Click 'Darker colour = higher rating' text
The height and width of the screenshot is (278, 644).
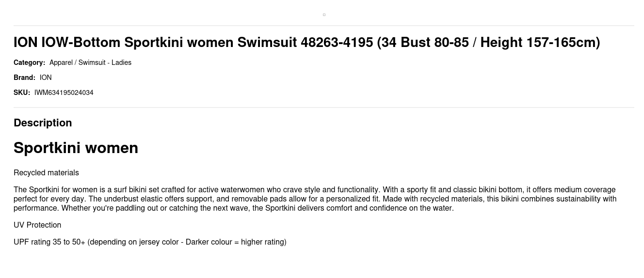point(235,242)
